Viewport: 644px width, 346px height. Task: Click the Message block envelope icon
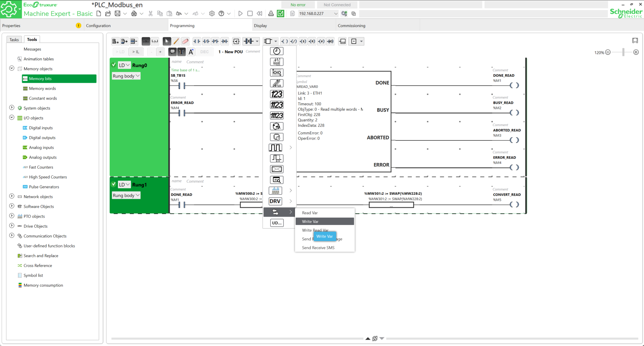(x=276, y=169)
